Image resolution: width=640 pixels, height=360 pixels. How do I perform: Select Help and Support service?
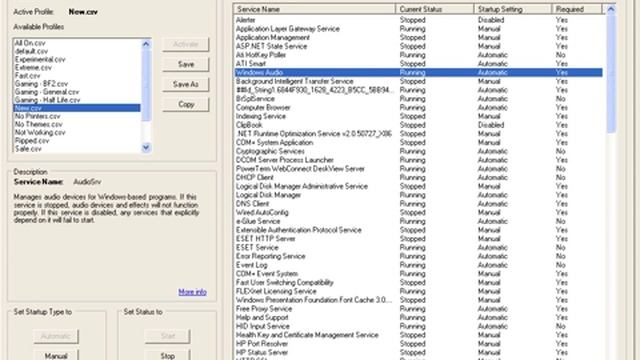click(418, 318)
